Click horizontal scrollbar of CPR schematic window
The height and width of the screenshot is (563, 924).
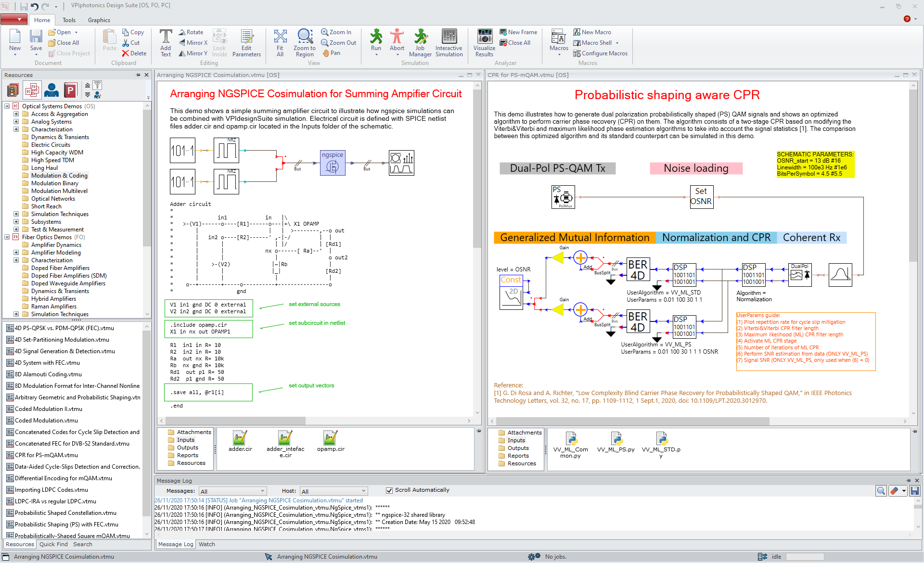[x=632, y=421]
